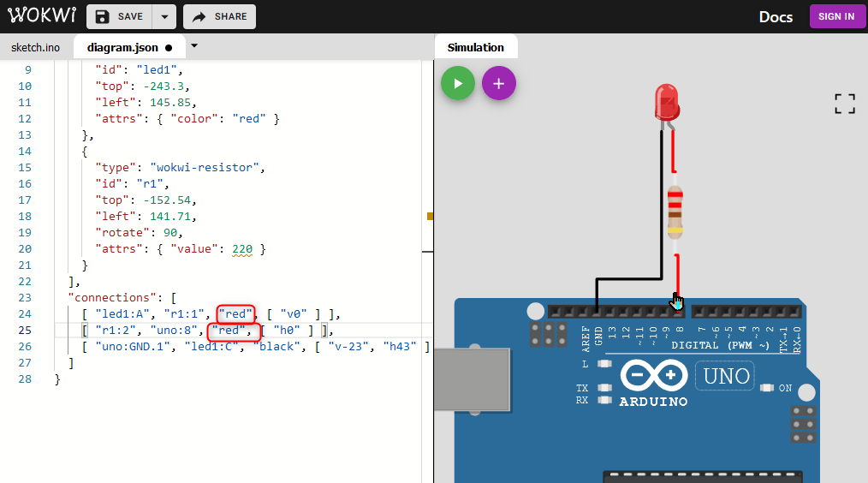The image size is (868, 483).
Task: Click the "connections" key on line 23
Action: point(112,297)
